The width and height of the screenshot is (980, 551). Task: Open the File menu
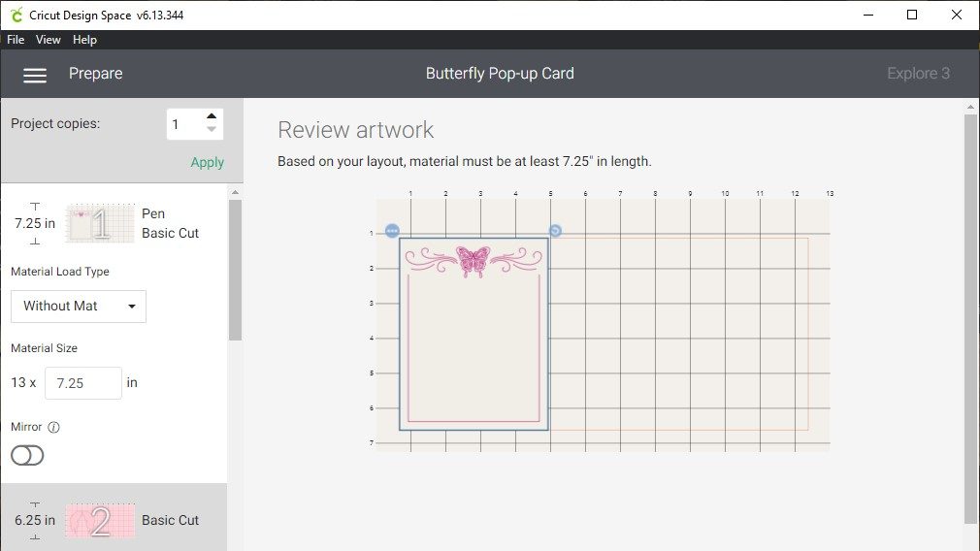(x=16, y=40)
